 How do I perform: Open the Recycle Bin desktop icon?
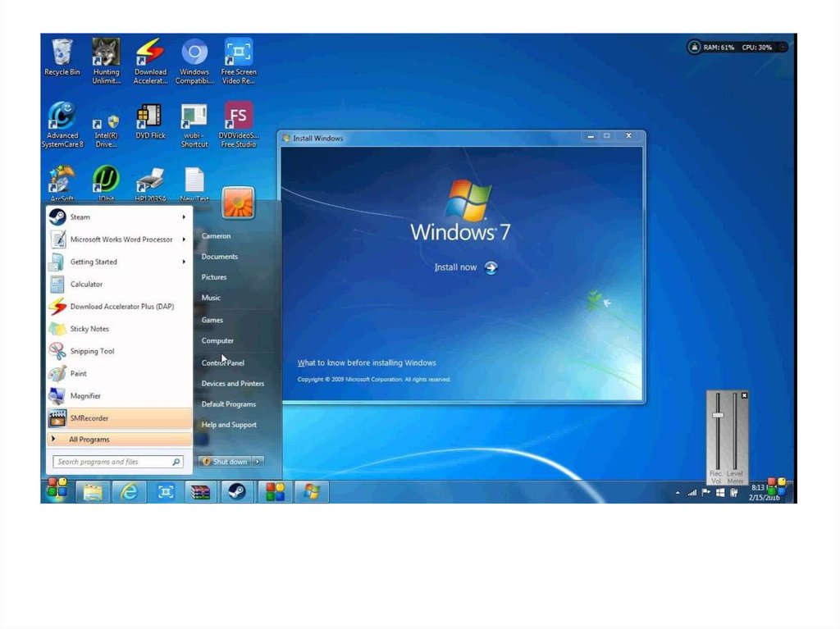click(62, 56)
